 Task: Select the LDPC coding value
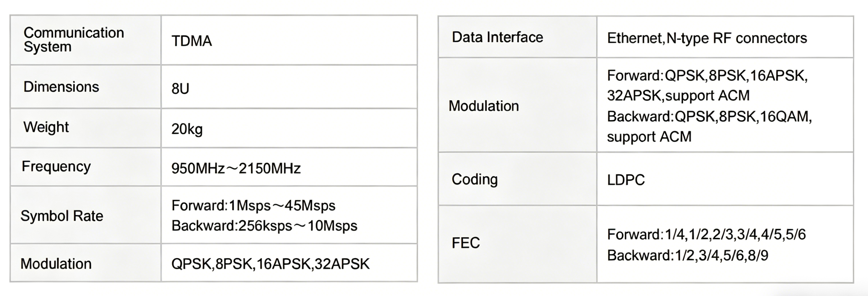[x=626, y=180]
